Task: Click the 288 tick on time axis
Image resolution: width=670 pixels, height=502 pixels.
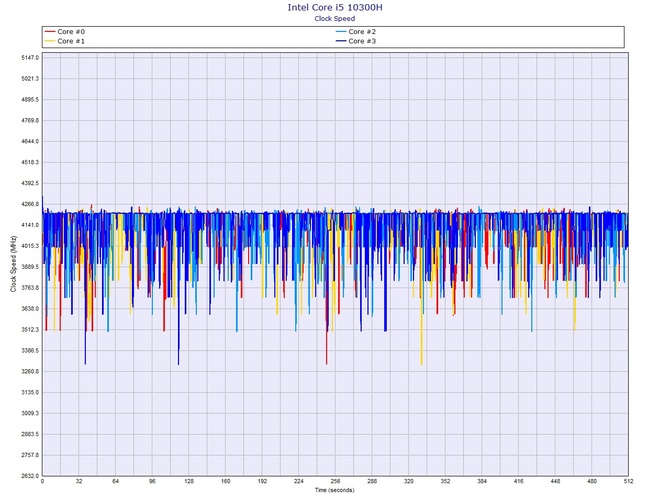Action: coord(372,481)
